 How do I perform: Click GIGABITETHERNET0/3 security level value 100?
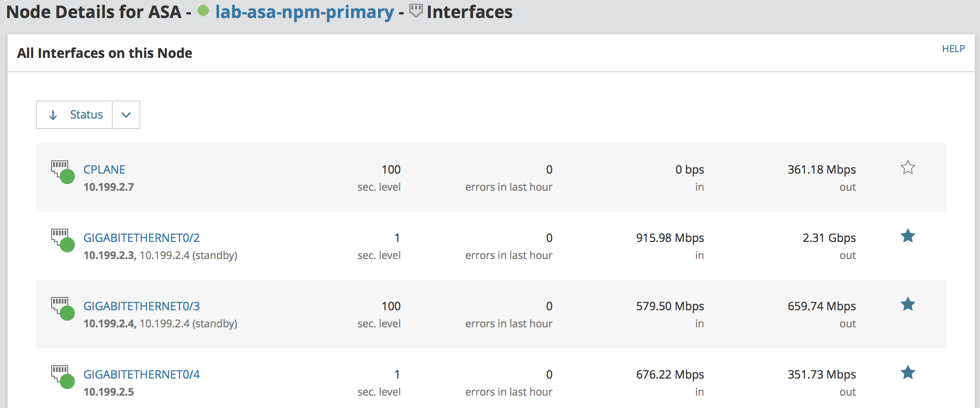(391, 306)
